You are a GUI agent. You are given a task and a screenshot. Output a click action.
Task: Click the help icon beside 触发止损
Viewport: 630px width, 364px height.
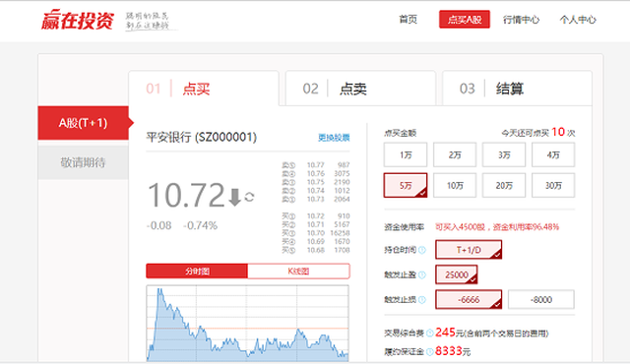[x=422, y=300]
